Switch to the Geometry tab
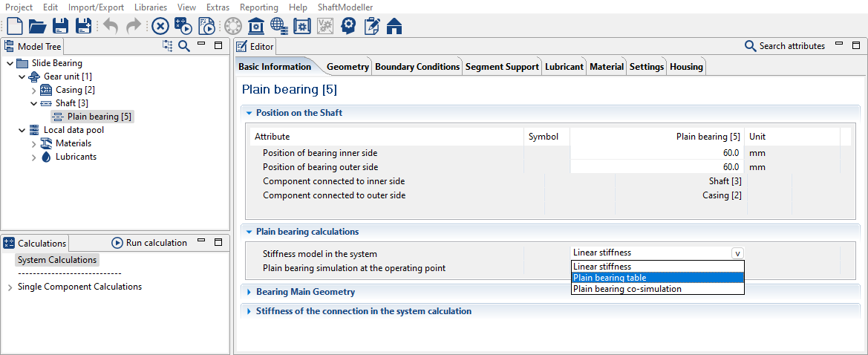The width and height of the screenshot is (868, 355). click(347, 66)
